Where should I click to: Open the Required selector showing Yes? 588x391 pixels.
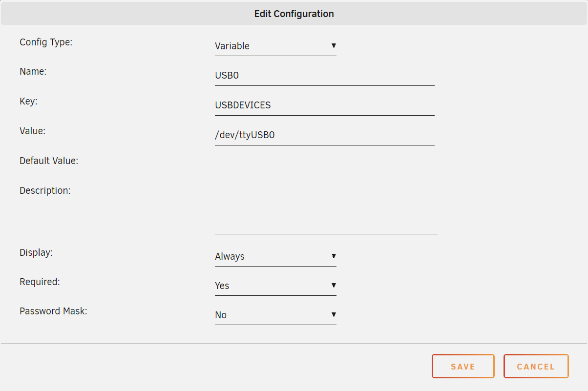tap(275, 286)
